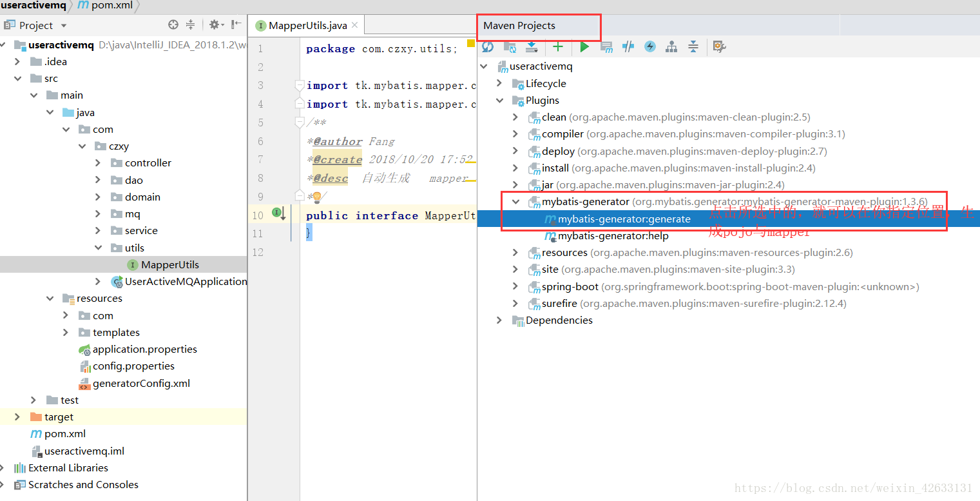Generate sources and update folders icon
This screenshot has height=501, width=980.
510,46
